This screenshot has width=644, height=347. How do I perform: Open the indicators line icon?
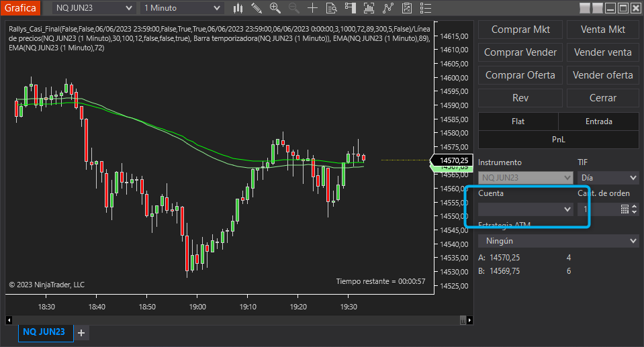coord(387,8)
